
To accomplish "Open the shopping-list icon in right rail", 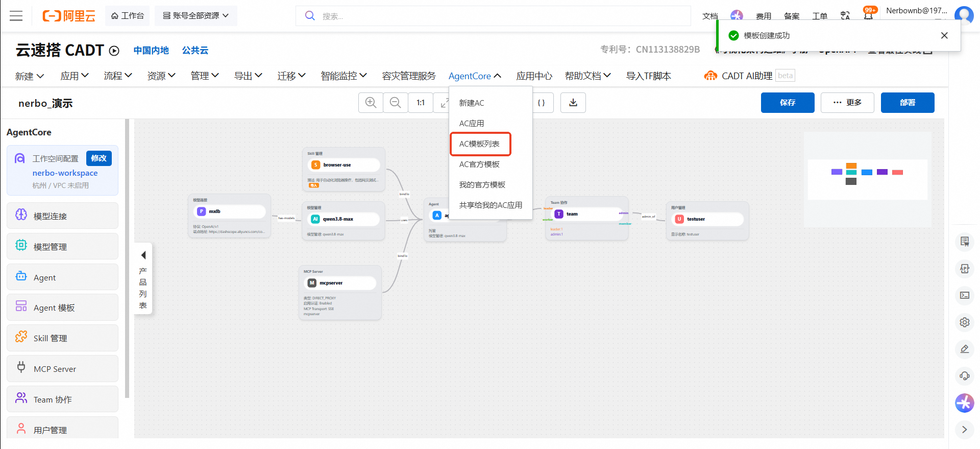I will coord(965,242).
